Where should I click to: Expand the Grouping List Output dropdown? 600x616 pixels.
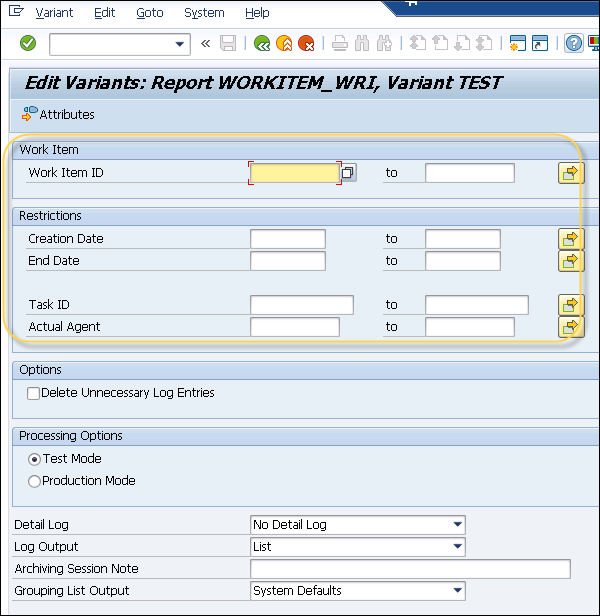(x=458, y=591)
